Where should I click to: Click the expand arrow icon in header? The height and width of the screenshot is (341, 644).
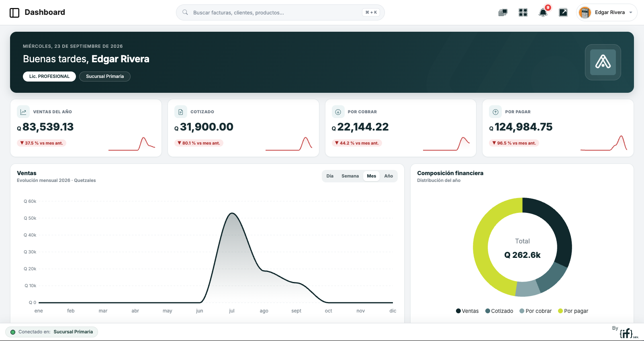563,13
